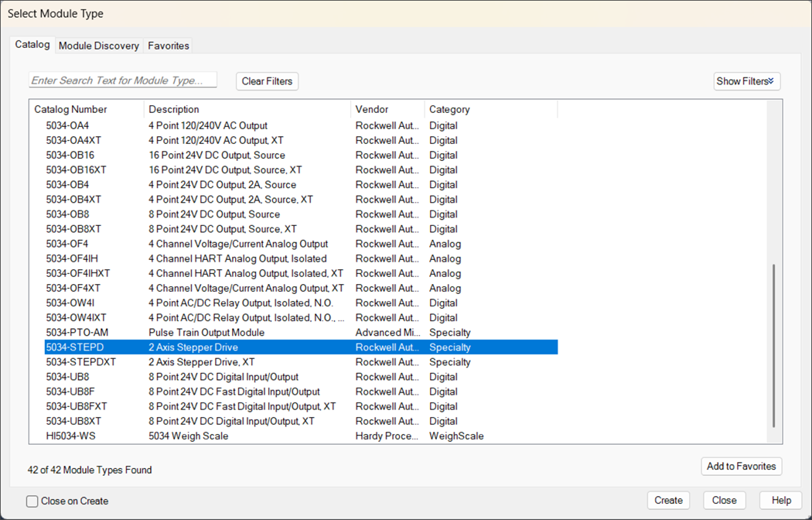
Task: Select the 5034-UB8F module row
Action: tap(301, 391)
